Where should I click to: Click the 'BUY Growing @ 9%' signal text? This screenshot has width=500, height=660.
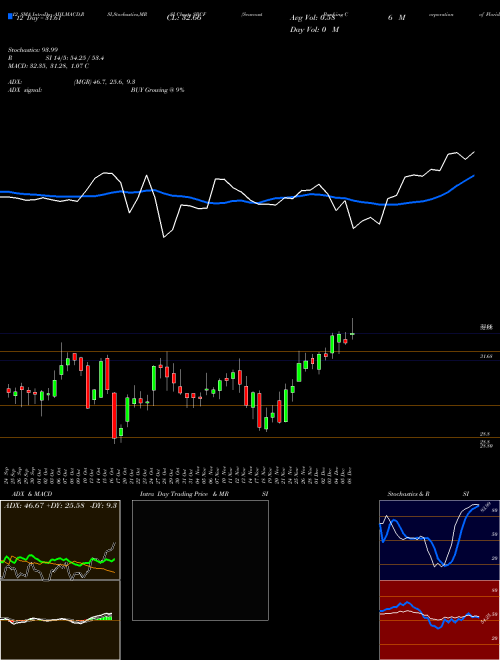(157, 90)
